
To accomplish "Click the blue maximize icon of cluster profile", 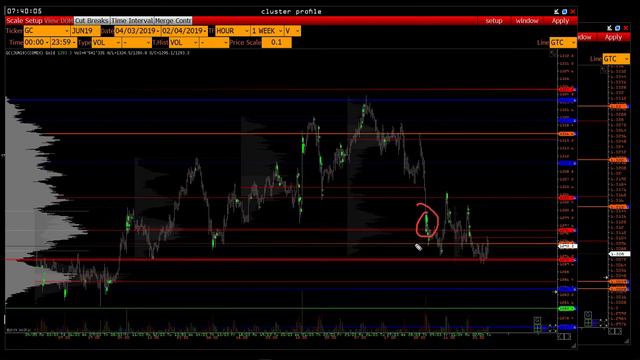I will point(564,11).
